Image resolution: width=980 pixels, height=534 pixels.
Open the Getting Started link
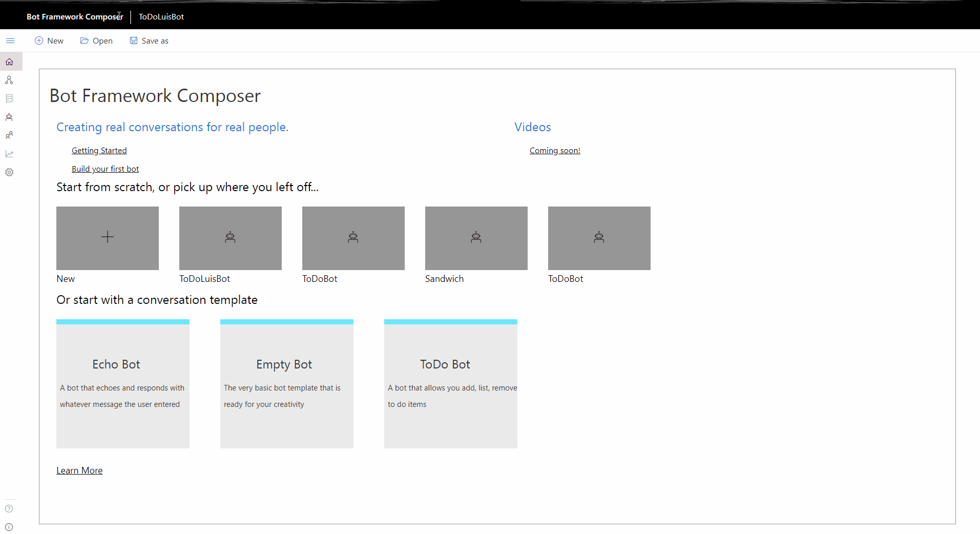[99, 150]
